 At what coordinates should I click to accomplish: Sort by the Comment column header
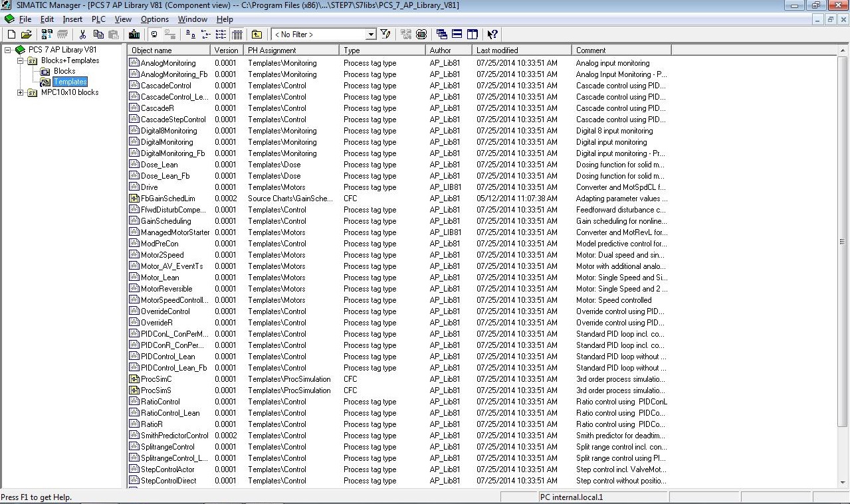[621, 50]
